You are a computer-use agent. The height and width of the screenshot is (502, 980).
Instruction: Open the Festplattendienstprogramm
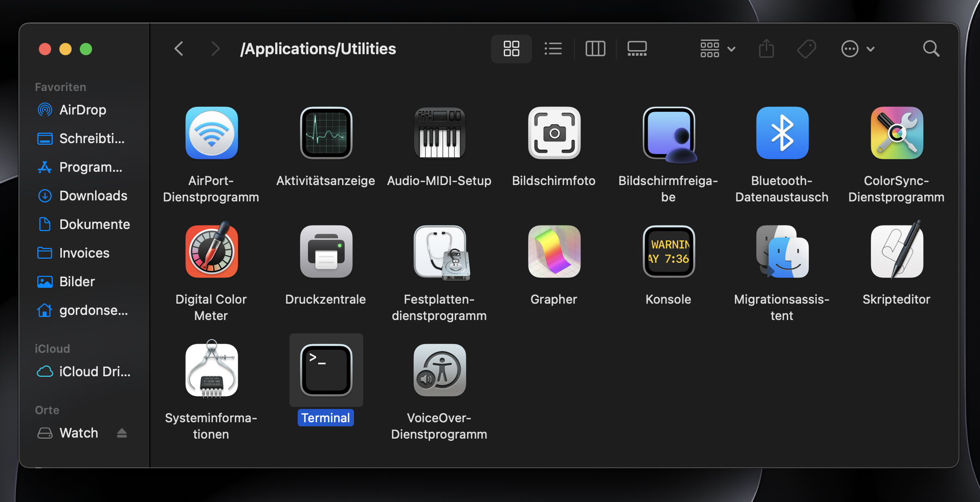pos(439,252)
